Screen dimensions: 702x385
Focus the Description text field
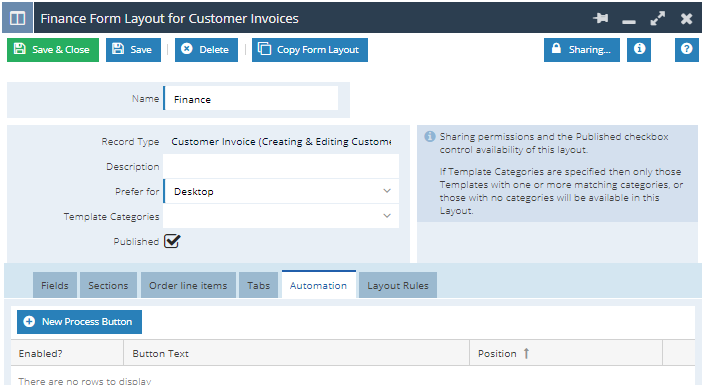point(281,166)
